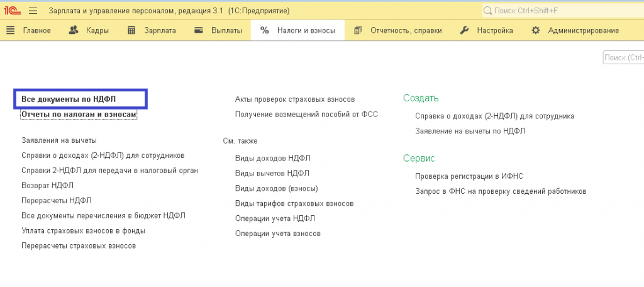Open Отчеты по налогам и взносам
This screenshot has width=644, height=287.
pos(79,115)
